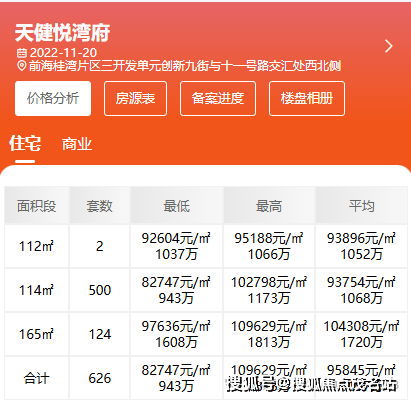Select the 114㎡ area row label
Image resolution: width=411 pixels, height=401 pixels.
tap(36, 290)
